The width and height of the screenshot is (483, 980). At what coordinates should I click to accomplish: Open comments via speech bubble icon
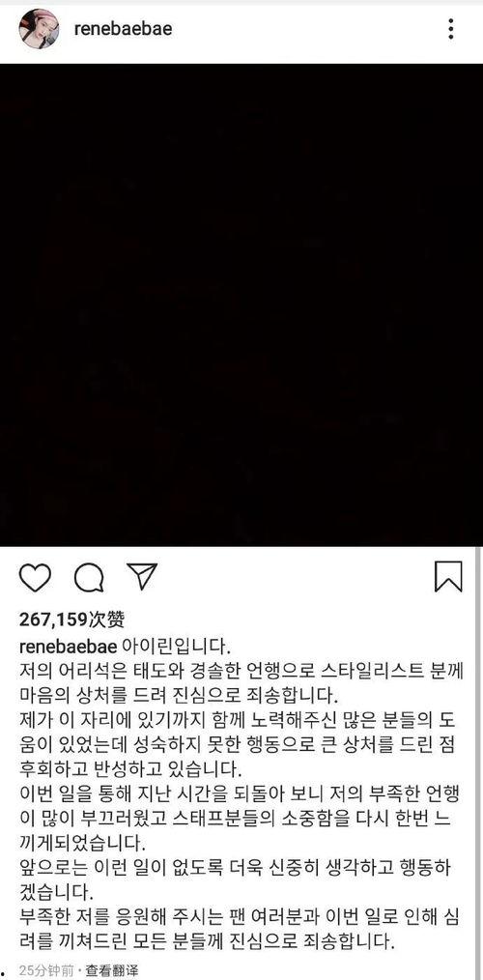(89, 577)
